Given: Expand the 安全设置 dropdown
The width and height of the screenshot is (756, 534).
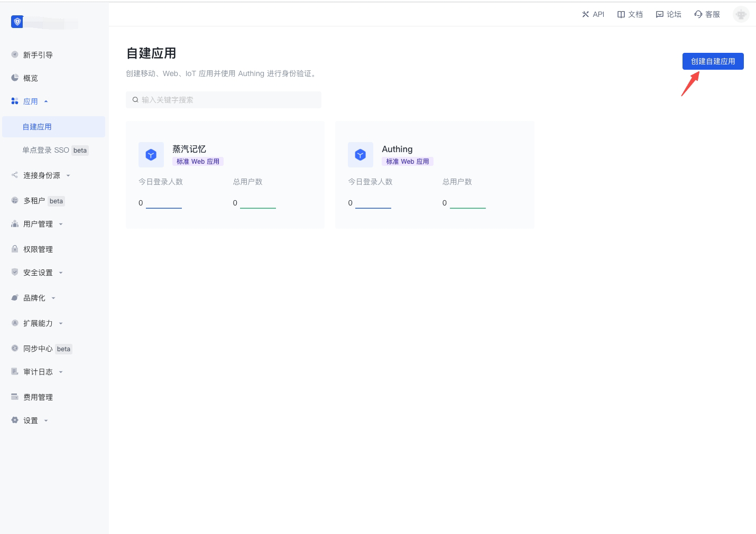Looking at the screenshot, I should (61, 272).
